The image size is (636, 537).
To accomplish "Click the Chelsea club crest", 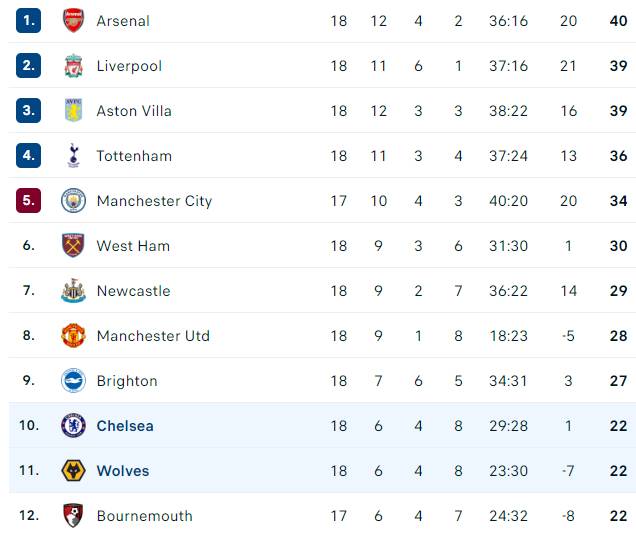I will 73,425.
